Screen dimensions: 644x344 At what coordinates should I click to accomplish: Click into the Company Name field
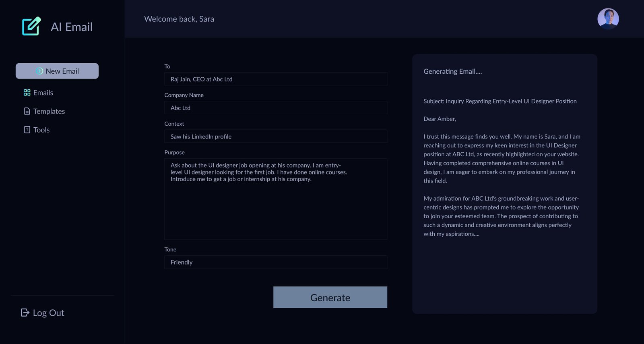[276, 108]
